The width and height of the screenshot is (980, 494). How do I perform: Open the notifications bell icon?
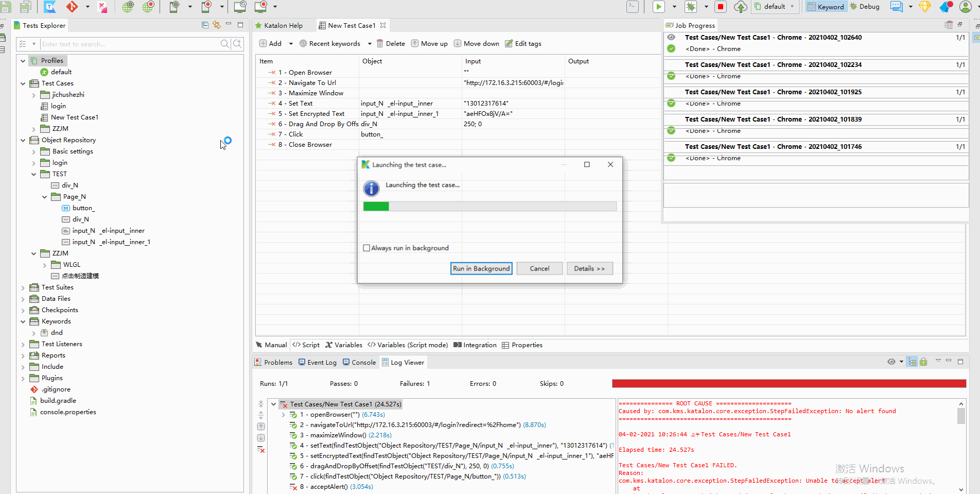(x=946, y=7)
